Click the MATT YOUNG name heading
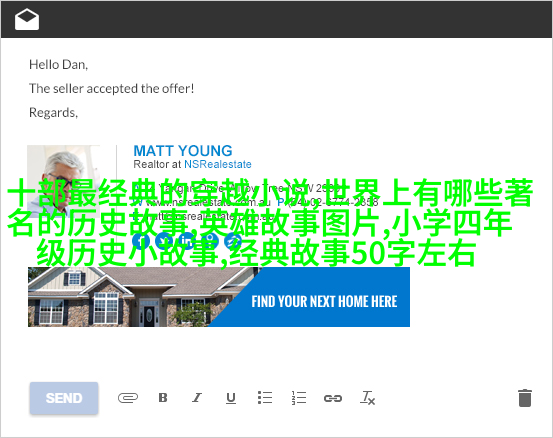This screenshot has width=553, height=438. pyautogui.click(x=183, y=151)
